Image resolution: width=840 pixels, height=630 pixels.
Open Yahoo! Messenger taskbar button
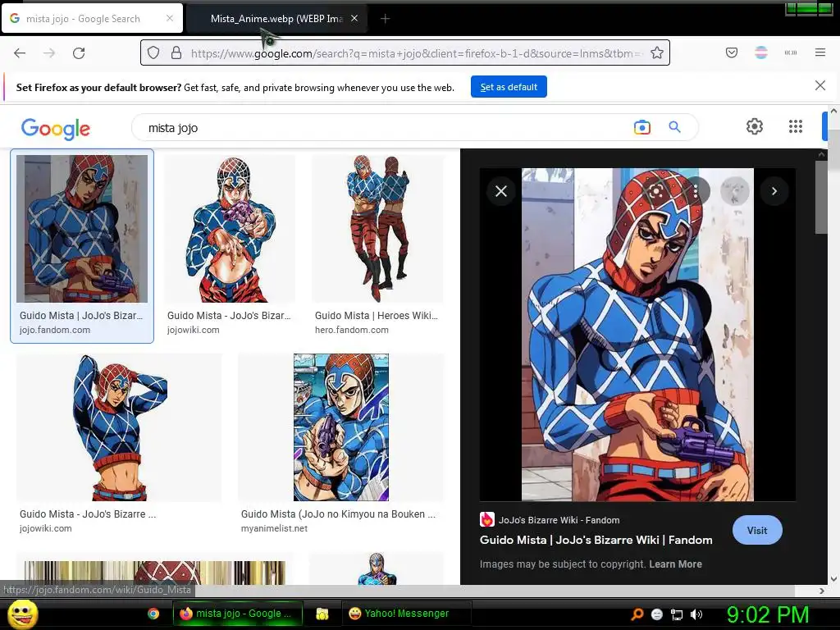click(406, 614)
